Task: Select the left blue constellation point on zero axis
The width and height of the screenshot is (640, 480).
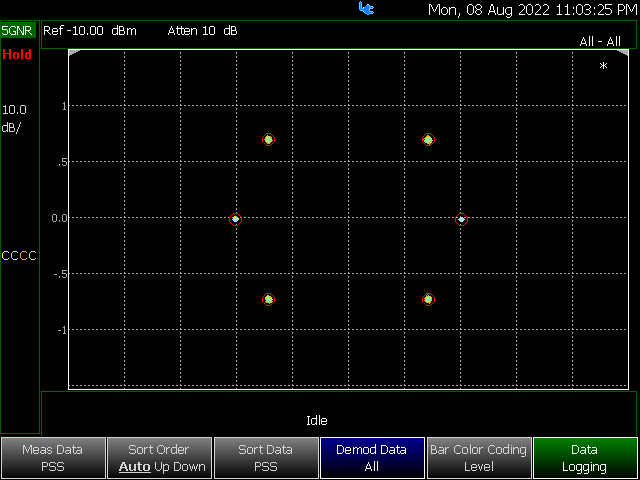Action: pyautogui.click(x=236, y=219)
